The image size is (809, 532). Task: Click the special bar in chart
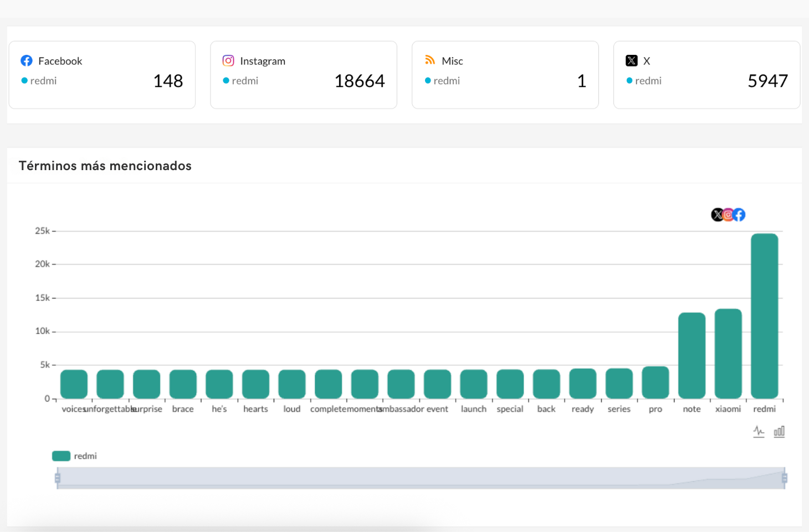[x=510, y=384]
